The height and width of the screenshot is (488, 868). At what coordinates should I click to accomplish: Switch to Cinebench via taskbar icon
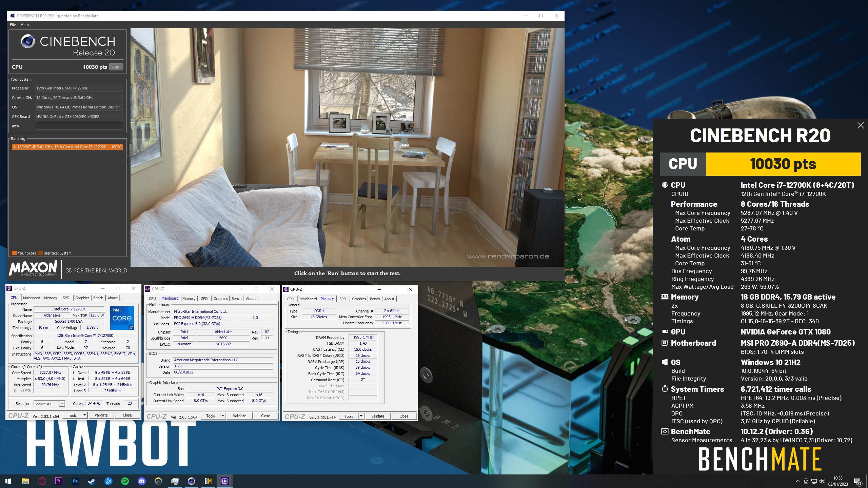click(191, 481)
